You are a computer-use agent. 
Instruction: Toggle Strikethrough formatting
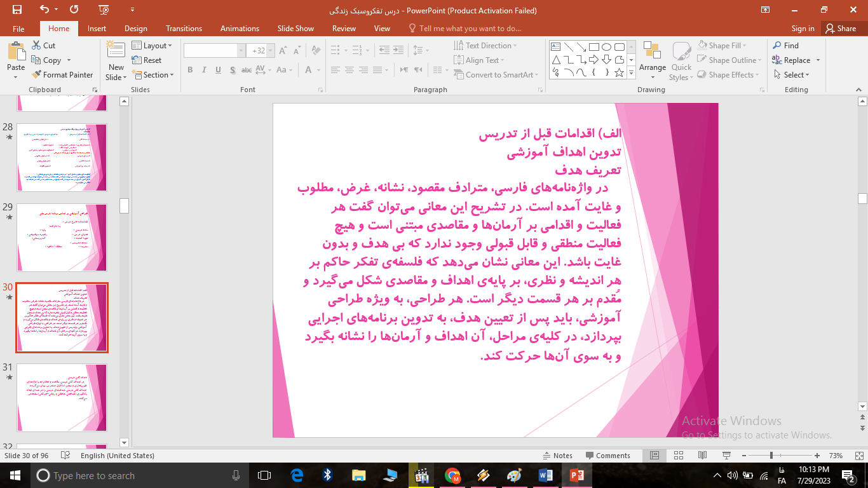(246, 70)
